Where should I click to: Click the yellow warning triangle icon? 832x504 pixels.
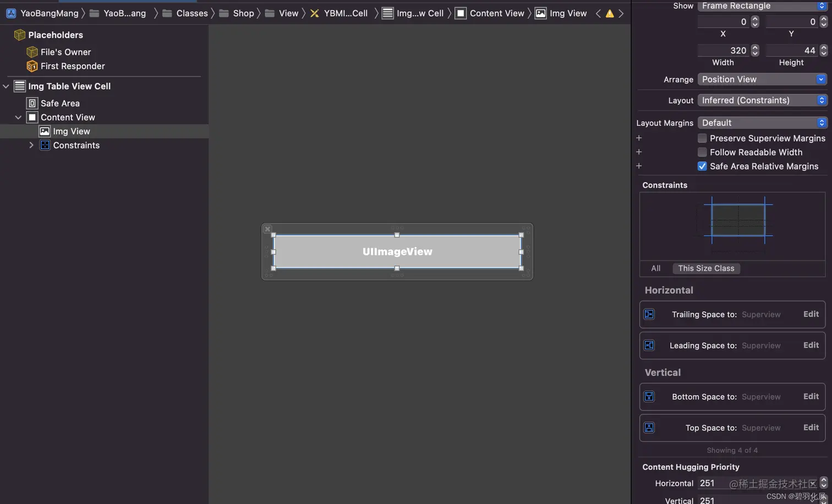point(610,13)
